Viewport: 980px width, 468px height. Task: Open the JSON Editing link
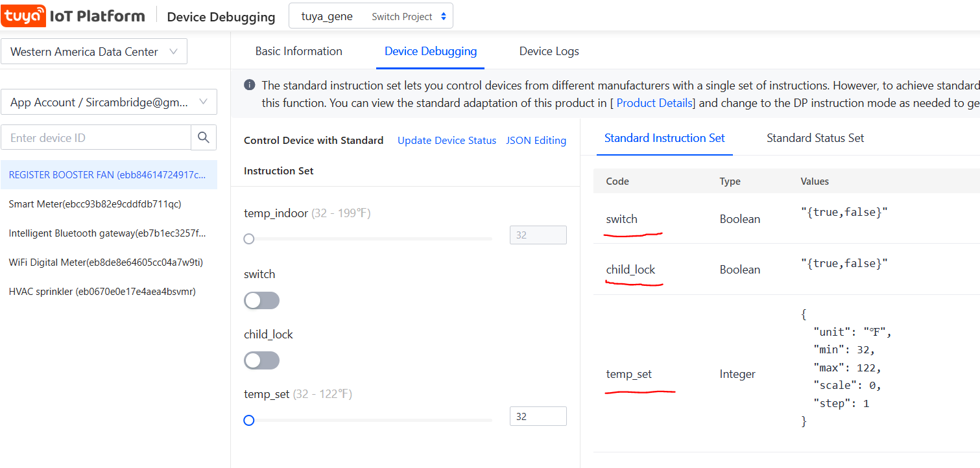tap(536, 141)
